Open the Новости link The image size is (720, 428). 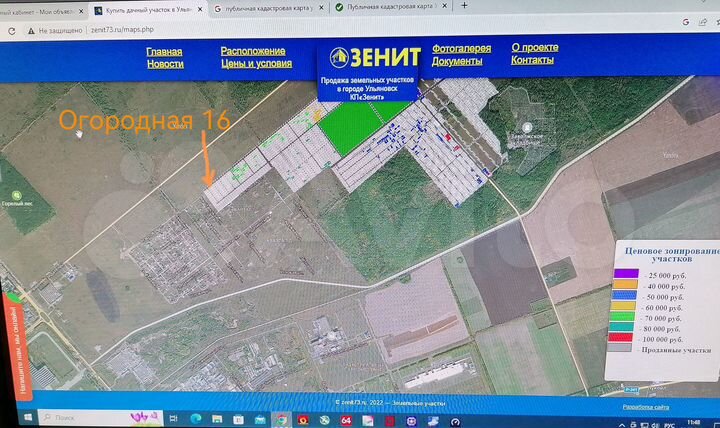(x=164, y=64)
